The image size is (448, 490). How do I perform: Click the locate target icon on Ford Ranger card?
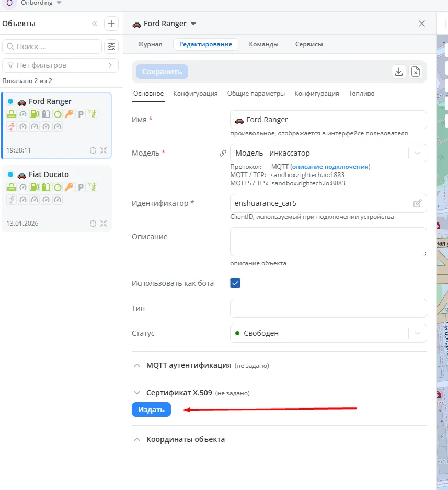[93, 150]
